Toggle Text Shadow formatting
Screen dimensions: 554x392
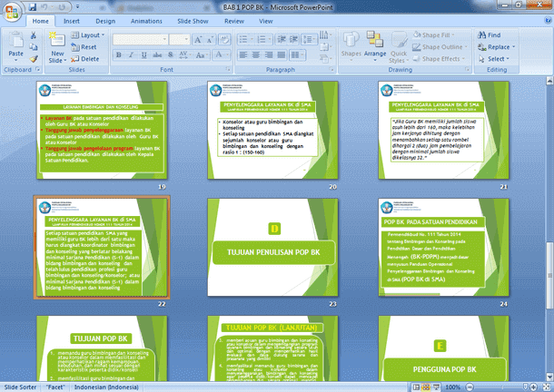tap(171, 54)
